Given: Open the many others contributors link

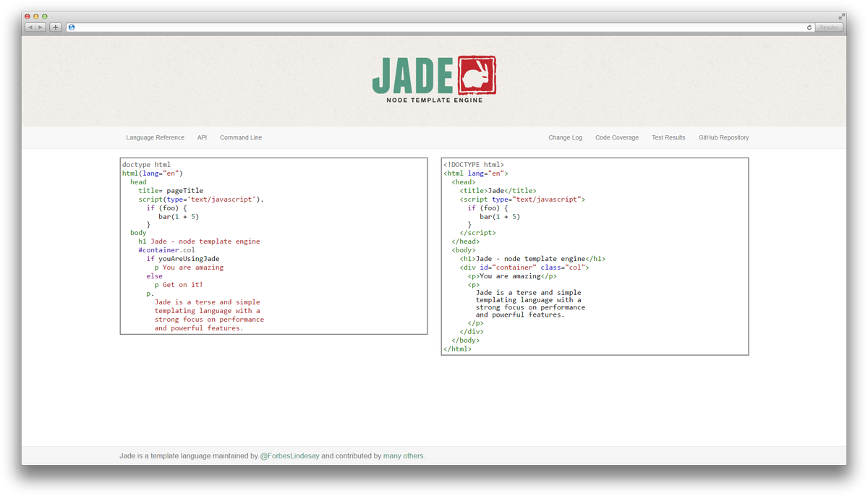Looking at the screenshot, I should click(404, 456).
